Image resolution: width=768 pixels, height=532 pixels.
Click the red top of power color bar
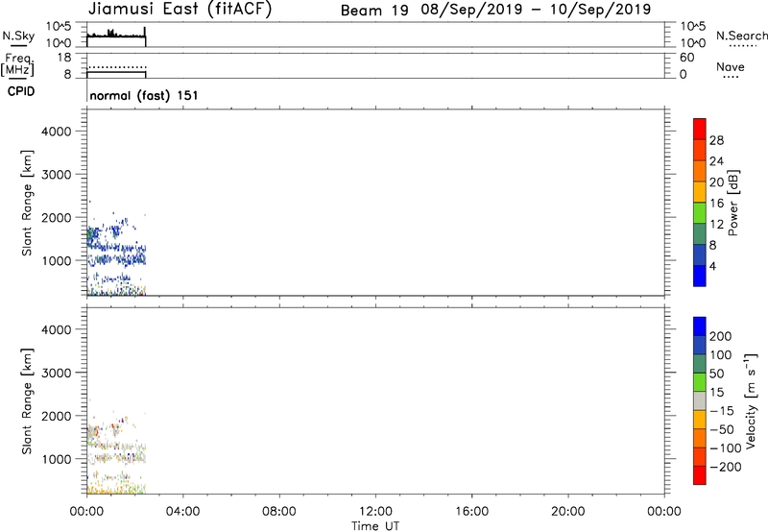pyautogui.click(x=700, y=129)
